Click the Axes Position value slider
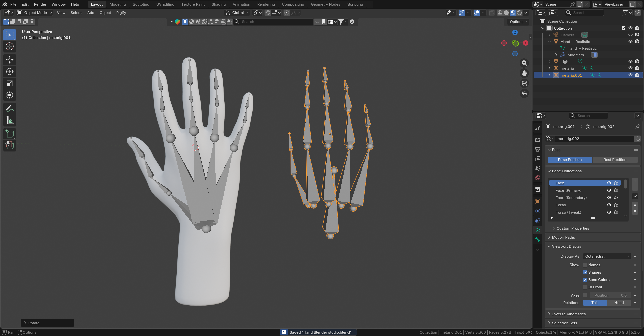Viewport: 644px width, 336px height. click(x=610, y=295)
